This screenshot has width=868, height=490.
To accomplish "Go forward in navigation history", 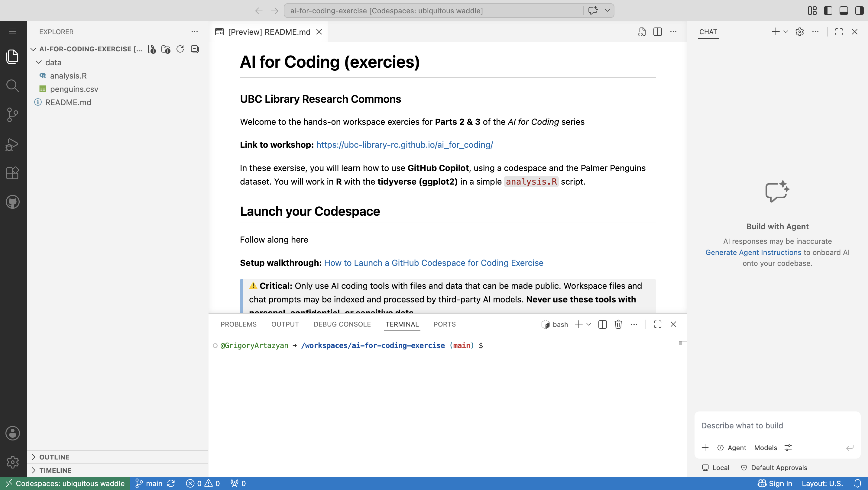I will (275, 11).
